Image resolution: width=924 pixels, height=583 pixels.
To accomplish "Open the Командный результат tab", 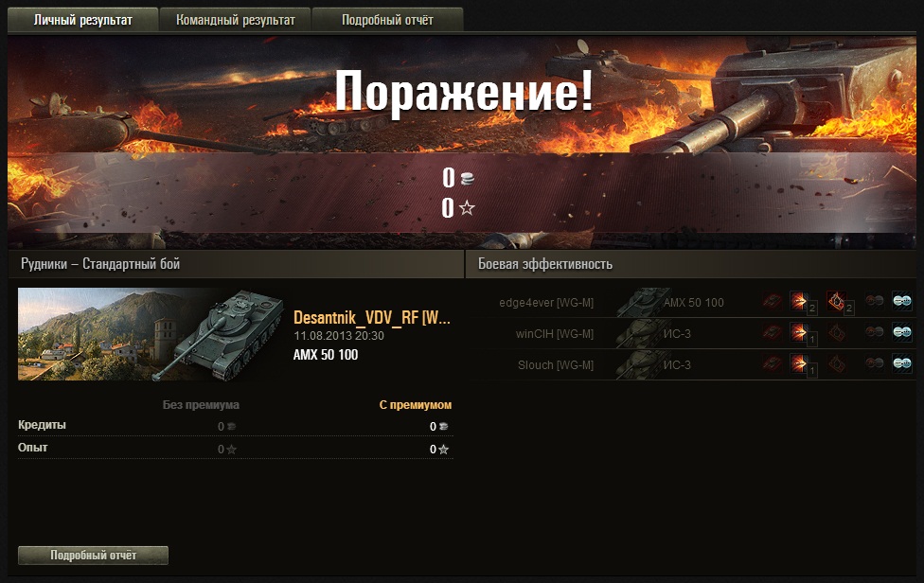I will tap(235, 20).
